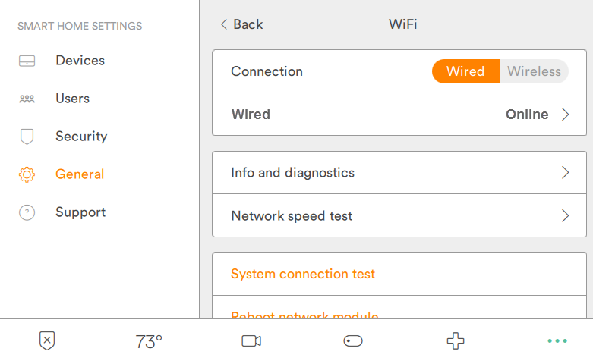The height and width of the screenshot is (364, 593).
Task: Switch connection to Wireless
Action: (534, 71)
